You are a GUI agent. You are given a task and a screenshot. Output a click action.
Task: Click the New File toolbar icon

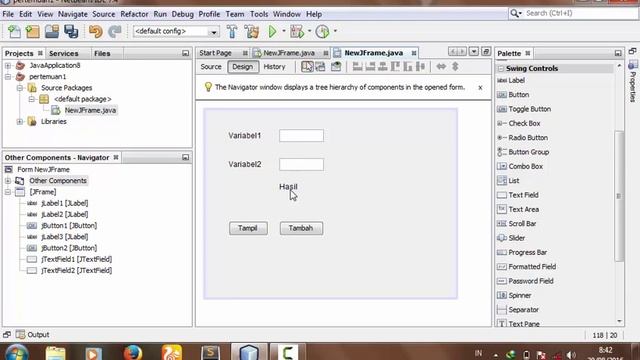tap(14, 31)
